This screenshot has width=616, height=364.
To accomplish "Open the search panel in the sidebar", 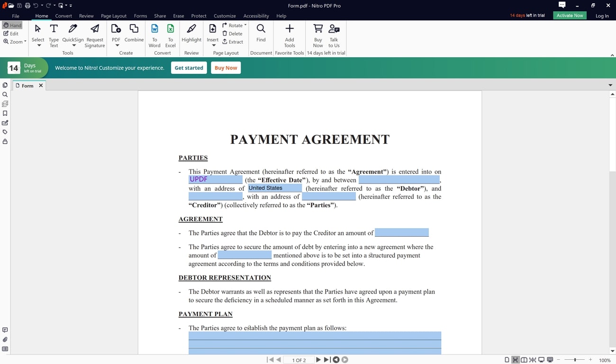I will point(5,94).
